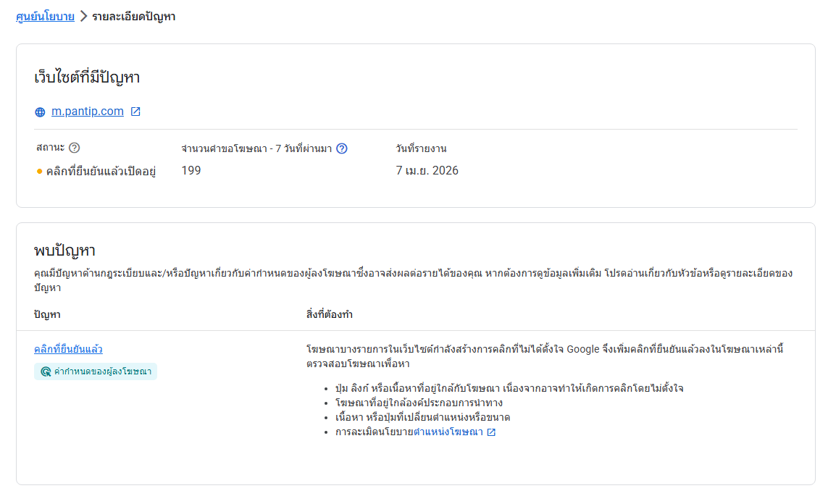The height and width of the screenshot is (504, 836).
Task: Click the orange status dot indicator
Action: tap(40, 172)
